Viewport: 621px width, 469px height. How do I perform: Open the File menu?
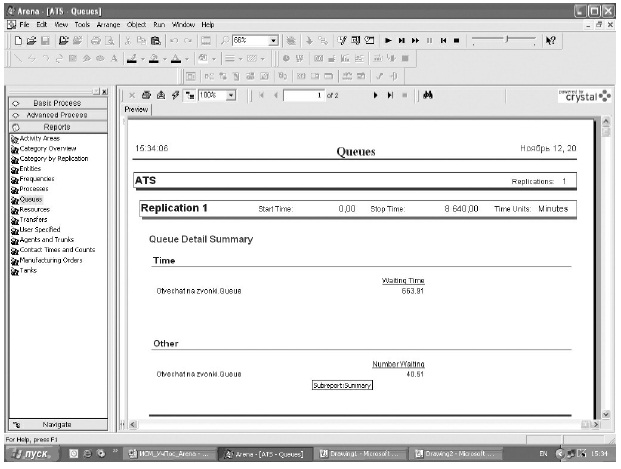(24, 25)
